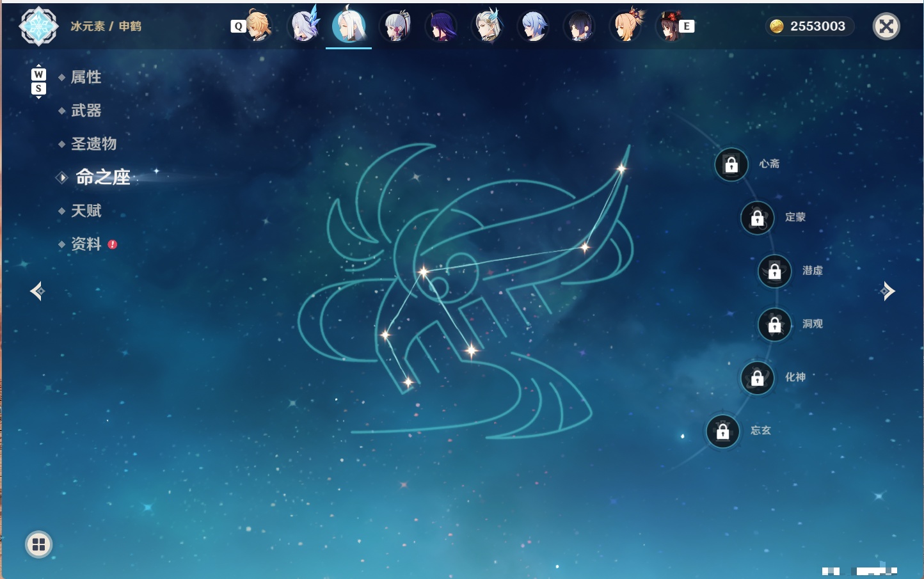Image resolution: width=924 pixels, height=579 pixels.
Task: Go to next character with right arrow
Action: tap(888, 291)
